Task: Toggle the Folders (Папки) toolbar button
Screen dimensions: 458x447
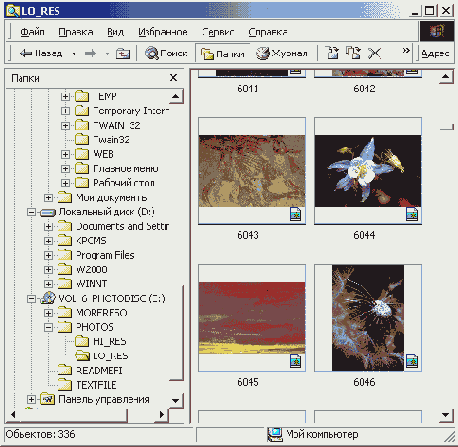Action: (x=223, y=54)
